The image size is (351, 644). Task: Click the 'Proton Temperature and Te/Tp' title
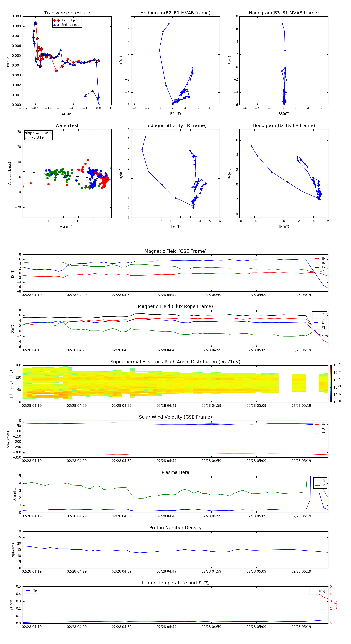(175, 583)
